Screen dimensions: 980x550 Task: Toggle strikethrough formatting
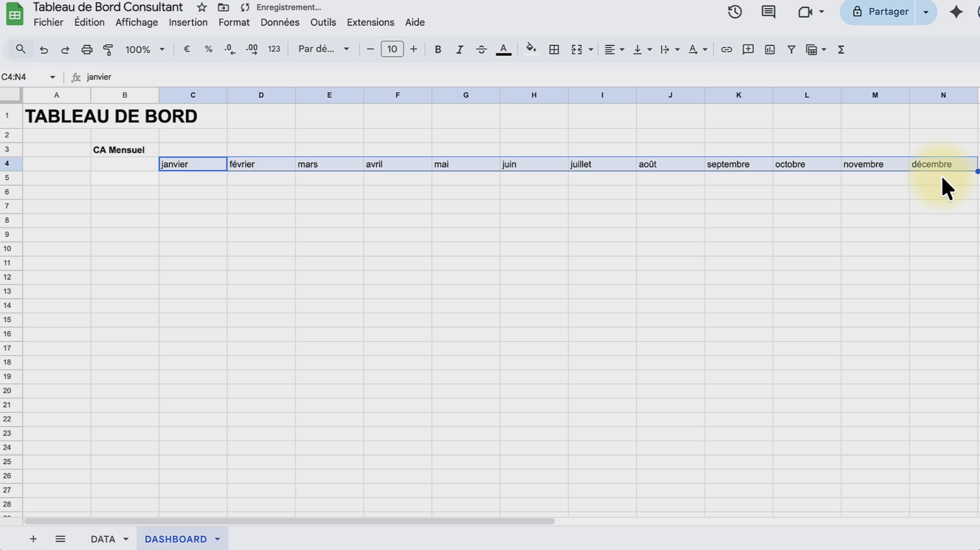(x=481, y=50)
